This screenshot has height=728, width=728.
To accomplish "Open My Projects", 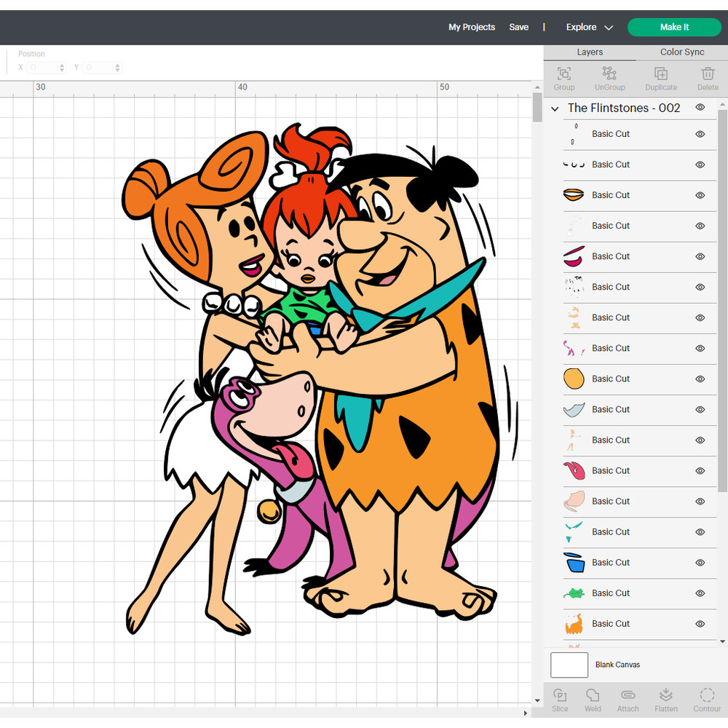I will 472,27.
